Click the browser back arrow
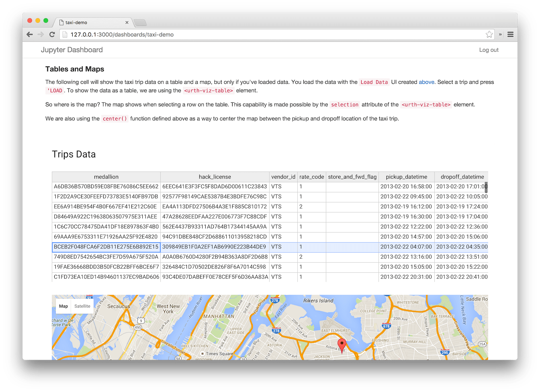 30,35
